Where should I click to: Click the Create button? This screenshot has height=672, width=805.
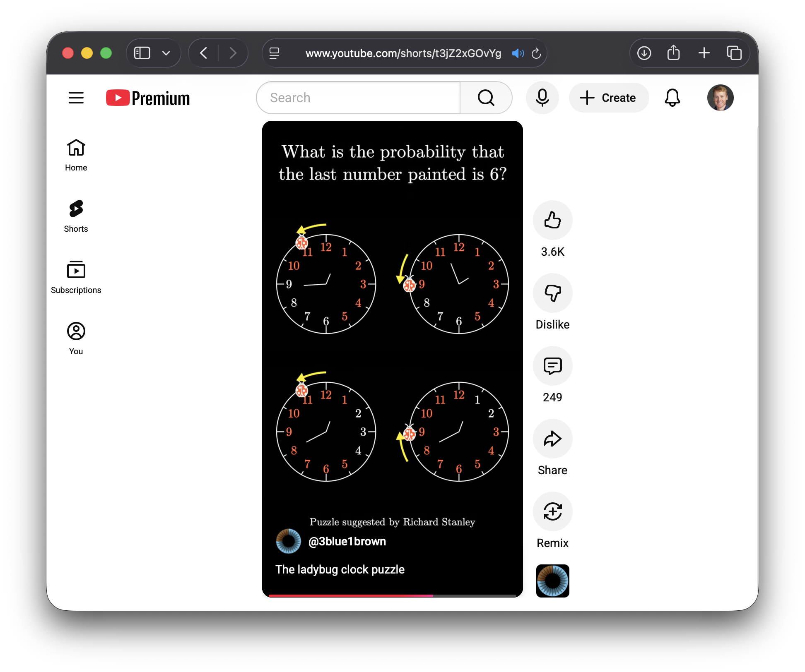609,98
